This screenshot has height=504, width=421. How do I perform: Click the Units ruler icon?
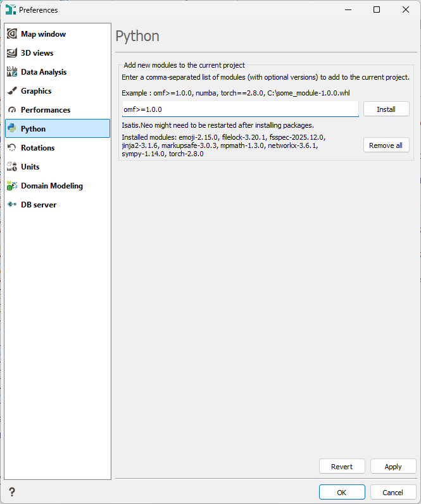(x=11, y=167)
